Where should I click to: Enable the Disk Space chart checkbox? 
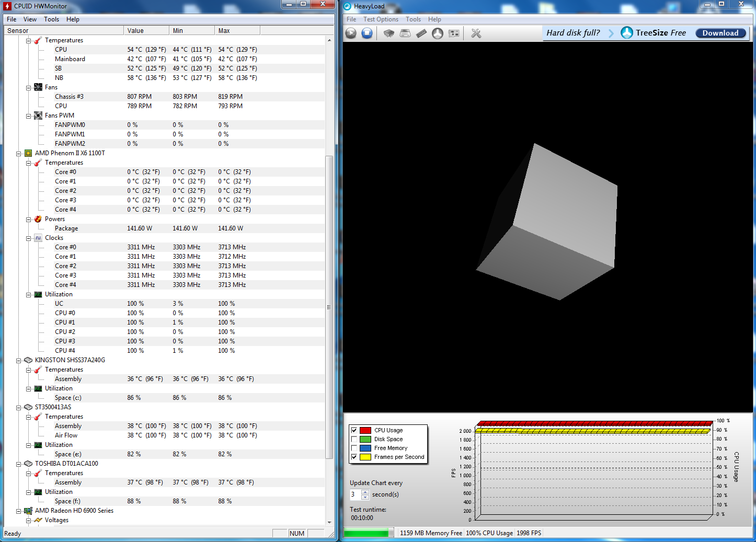354,439
